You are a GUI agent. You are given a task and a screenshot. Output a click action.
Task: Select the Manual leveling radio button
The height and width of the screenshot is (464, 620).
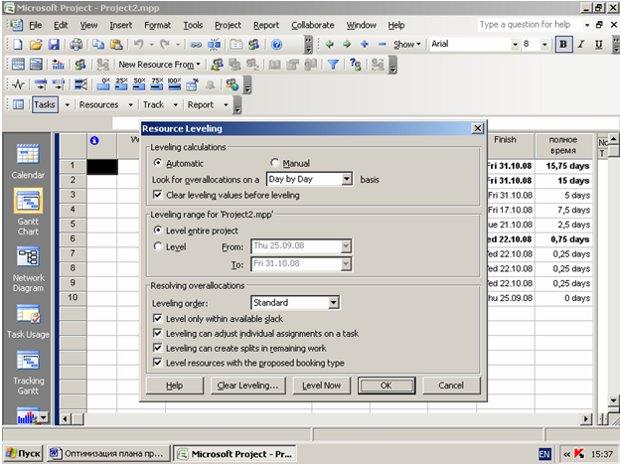coord(274,163)
